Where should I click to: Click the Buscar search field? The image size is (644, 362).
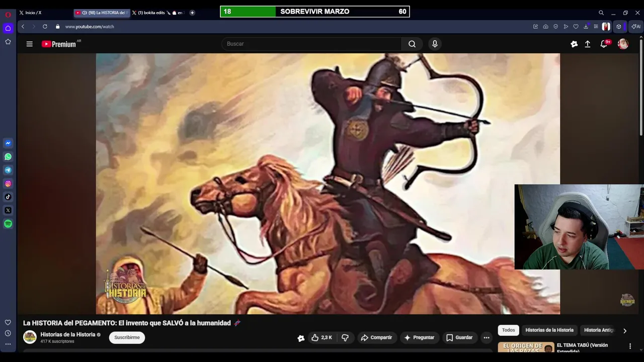pos(311,44)
